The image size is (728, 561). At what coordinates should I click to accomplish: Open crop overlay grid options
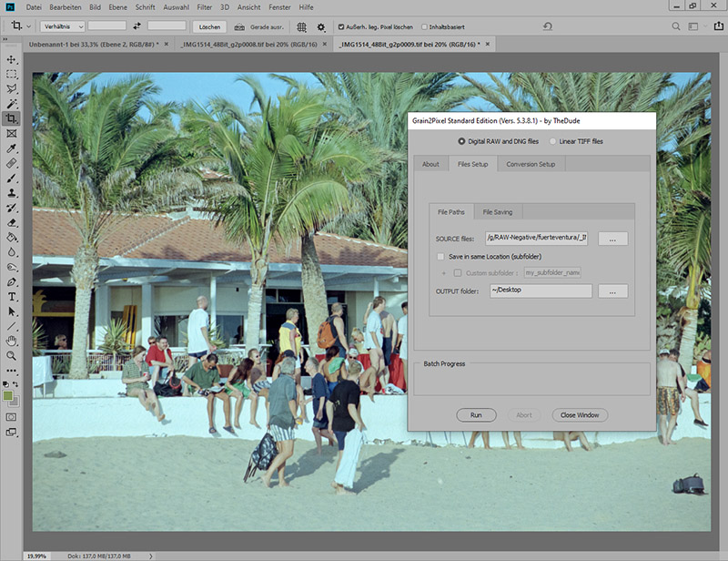[302, 27]
